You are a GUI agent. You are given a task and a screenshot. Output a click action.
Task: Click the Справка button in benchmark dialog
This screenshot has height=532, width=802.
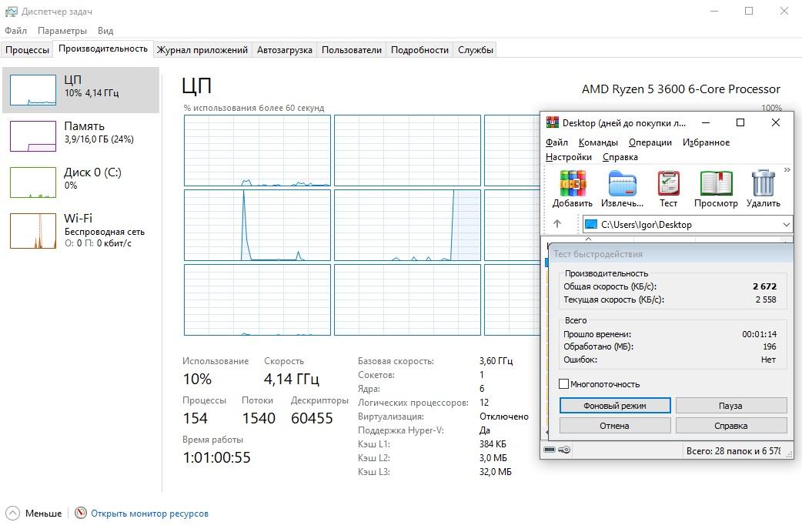pos(731,425)
